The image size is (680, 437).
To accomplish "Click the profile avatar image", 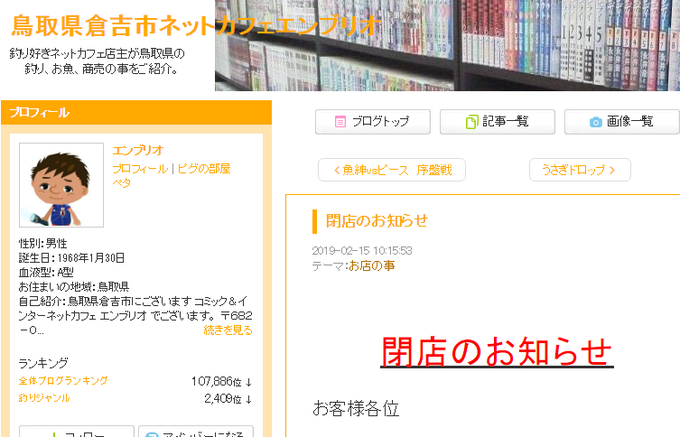I will pyautogui.click(x=62, y=185).
